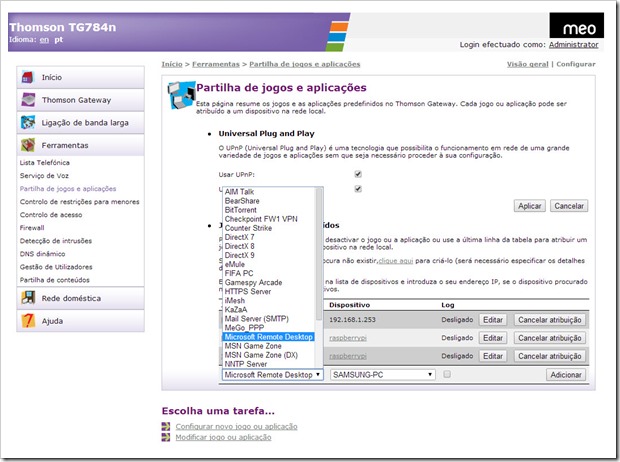Select DirectX 9 option
Viewport: 620px width, 462px height.
239,256
